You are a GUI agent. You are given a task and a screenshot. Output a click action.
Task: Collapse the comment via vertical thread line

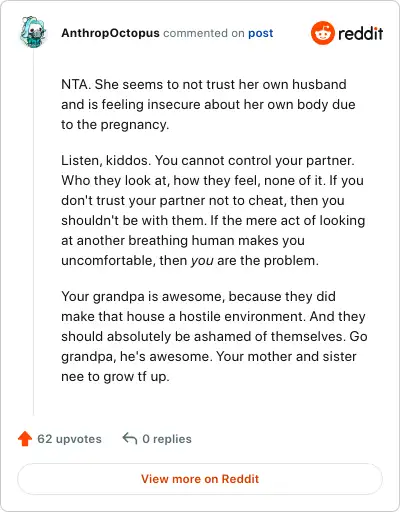coord(33,232)
